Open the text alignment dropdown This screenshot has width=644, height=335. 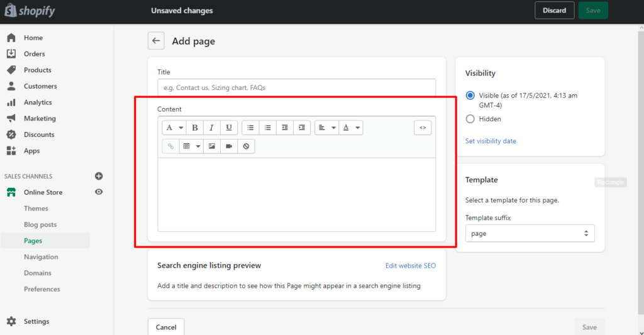pos(327,128)
